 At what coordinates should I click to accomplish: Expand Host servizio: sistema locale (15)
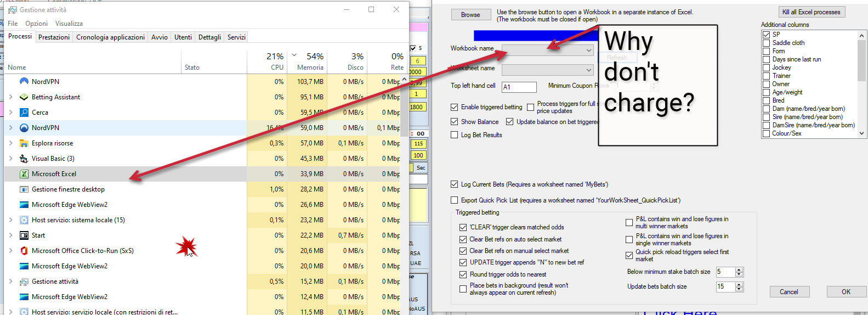(x=10, y=220)
